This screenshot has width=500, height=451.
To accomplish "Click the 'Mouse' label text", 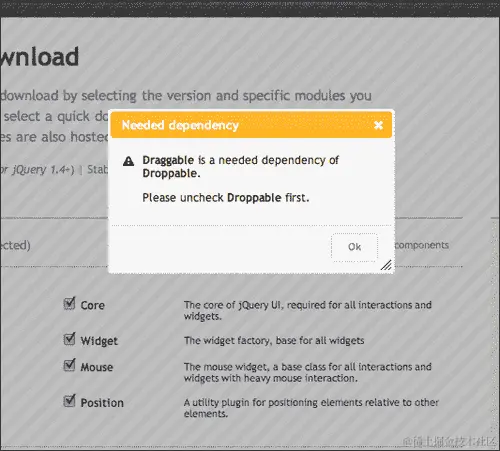I will (x=97, y=367).
